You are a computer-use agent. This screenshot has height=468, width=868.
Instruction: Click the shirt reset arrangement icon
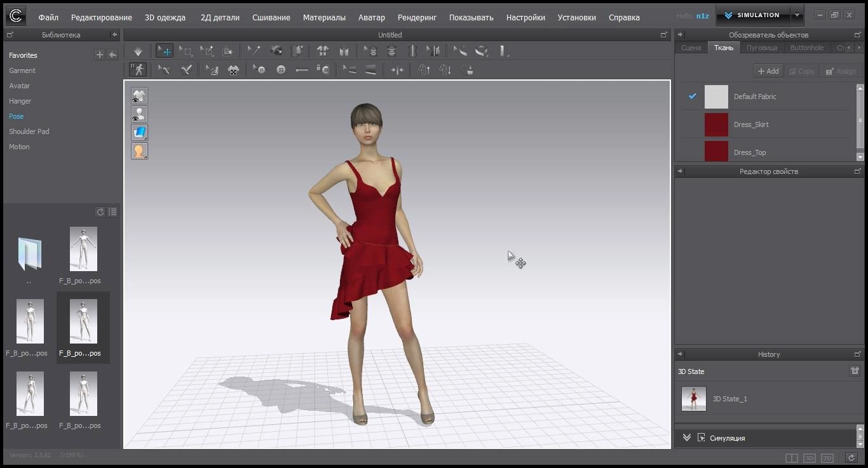(323, 51)
